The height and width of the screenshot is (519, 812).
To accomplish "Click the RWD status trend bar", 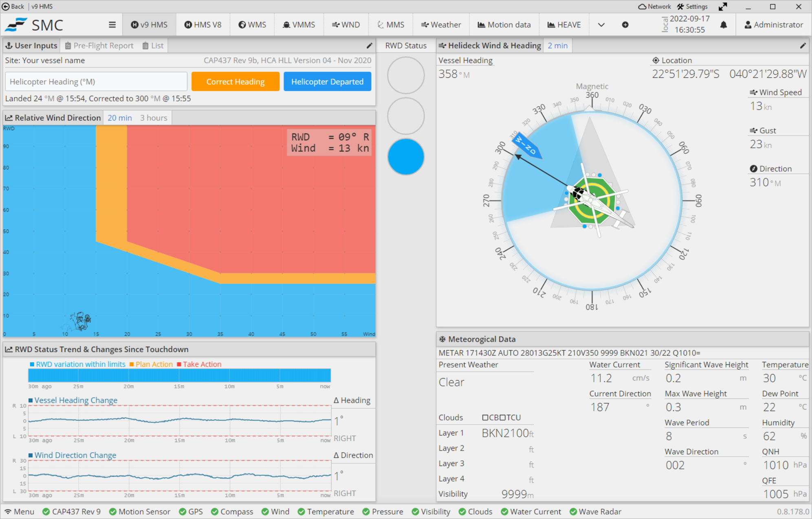I will pyautogui.click(x=179, y=375).
